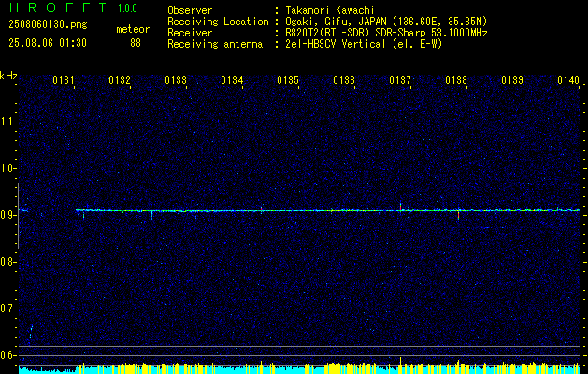Click the 0133 time marker

tap(176, 80)
